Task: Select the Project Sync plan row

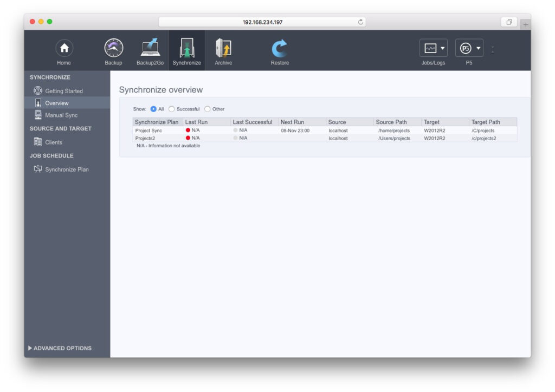Action: point(149,130)
